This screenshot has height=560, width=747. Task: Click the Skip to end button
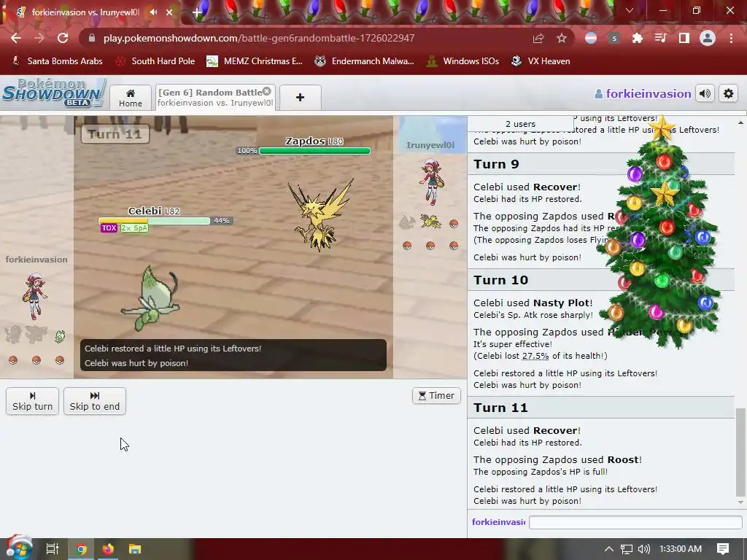click(95, 401)
